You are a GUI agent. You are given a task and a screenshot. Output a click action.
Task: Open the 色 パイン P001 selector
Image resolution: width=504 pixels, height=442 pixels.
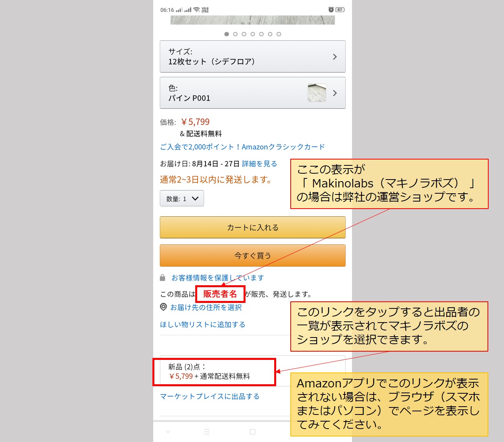coord(253,93)
